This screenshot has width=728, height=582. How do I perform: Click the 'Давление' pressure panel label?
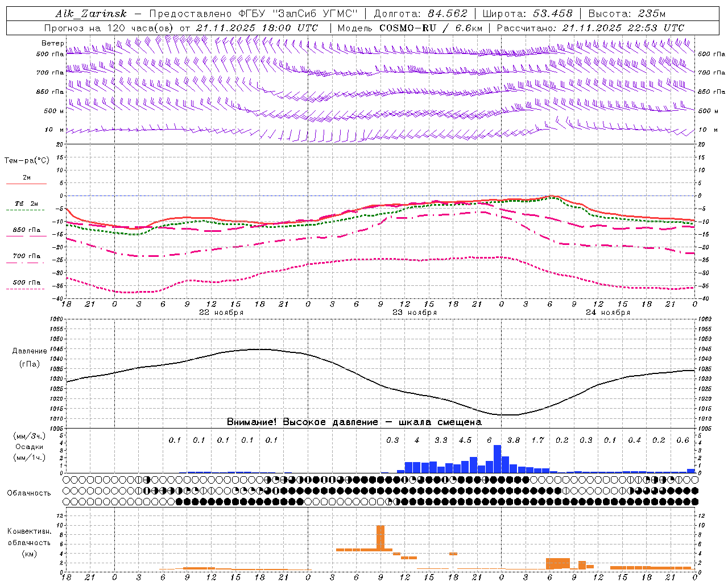tap(30, 351)
